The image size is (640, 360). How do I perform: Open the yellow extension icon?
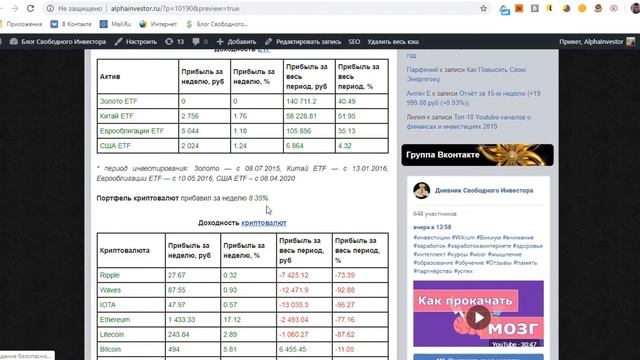(x=549, y=8)
